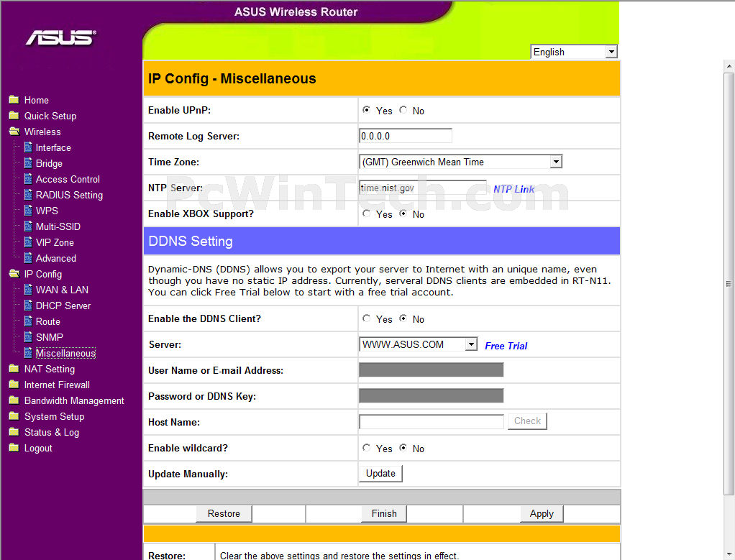Open the Route page link
735x560 pixels.
[x=47, y=321]
